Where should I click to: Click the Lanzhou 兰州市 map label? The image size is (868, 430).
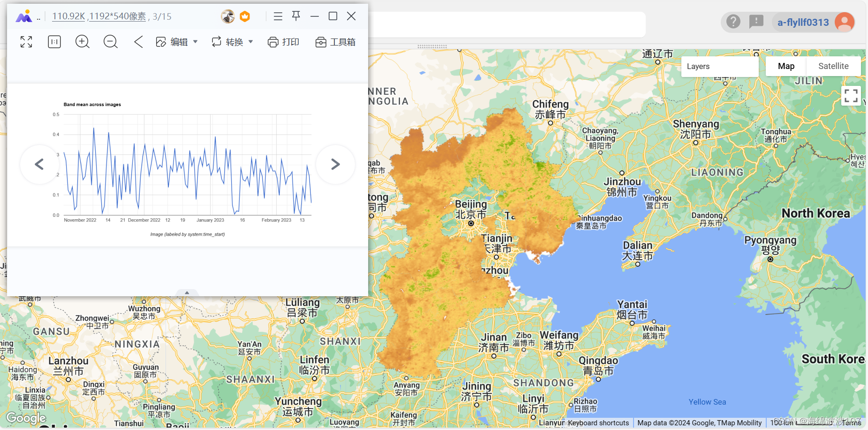(x=68, y=366)
